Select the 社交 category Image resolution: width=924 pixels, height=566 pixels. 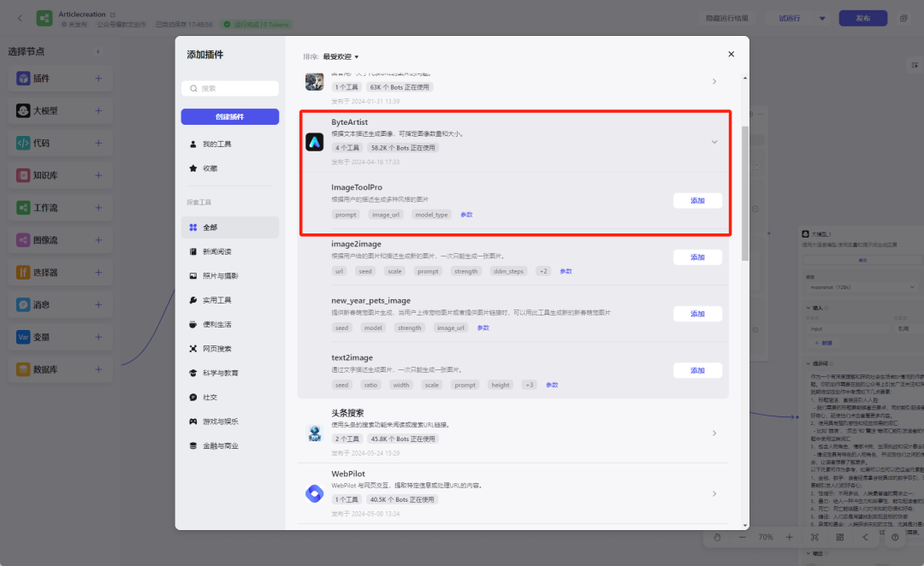[230, 398]
